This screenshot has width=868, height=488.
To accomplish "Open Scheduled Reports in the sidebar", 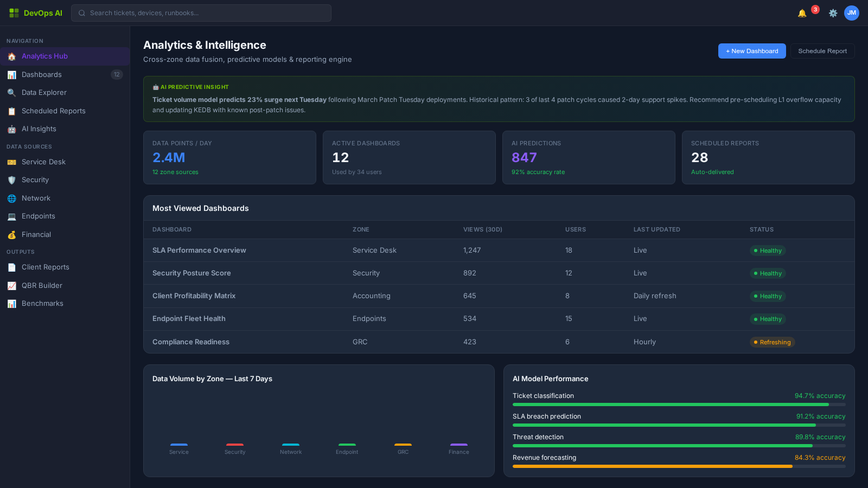I will (x=53, y=111).
